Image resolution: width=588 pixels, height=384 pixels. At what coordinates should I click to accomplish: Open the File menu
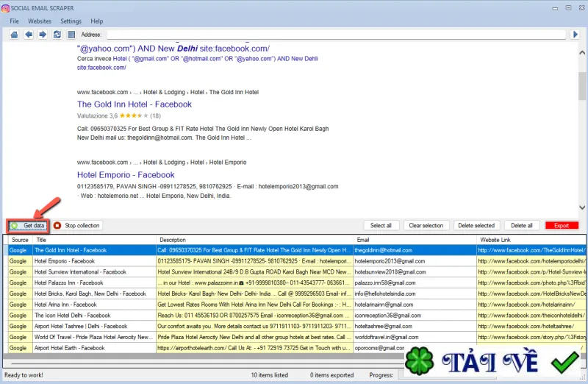click(14, 21)
